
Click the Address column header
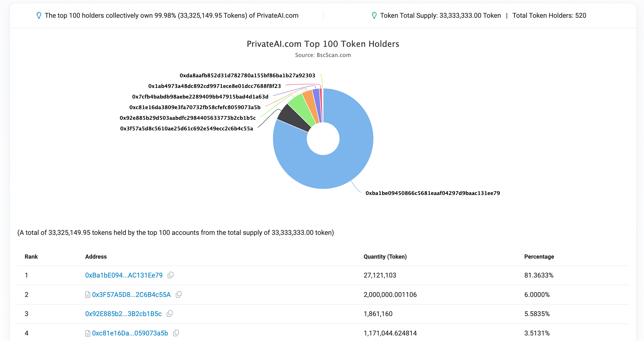[x=96, y=257]
